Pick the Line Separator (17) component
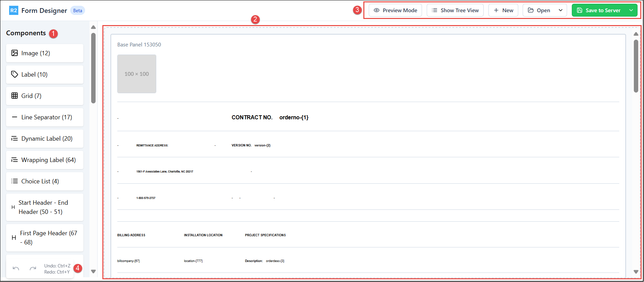 click(45, 117)
